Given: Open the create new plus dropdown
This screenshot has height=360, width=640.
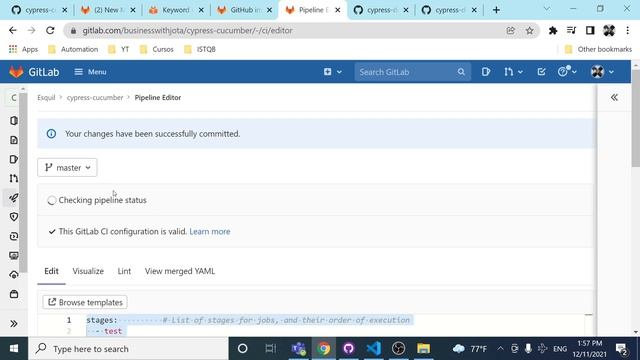Looking at the screenshot, I should coord(333,72).
